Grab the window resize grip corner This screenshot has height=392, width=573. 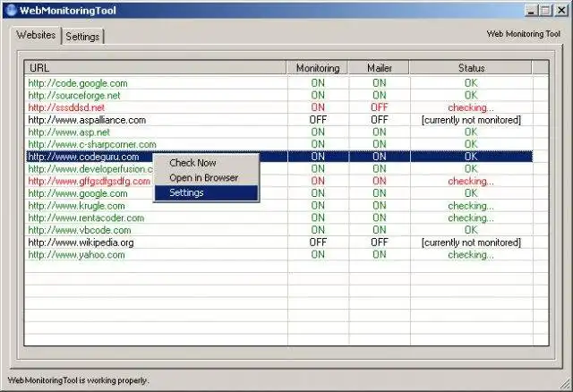pos(565,383)
